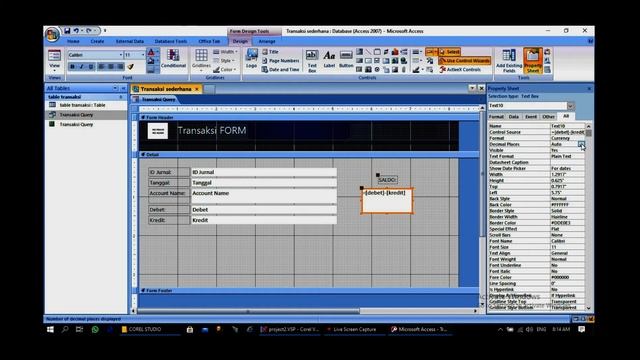The image size is (640, 360).
Task: Open Conditional formatting
Action: pos(173,59)
